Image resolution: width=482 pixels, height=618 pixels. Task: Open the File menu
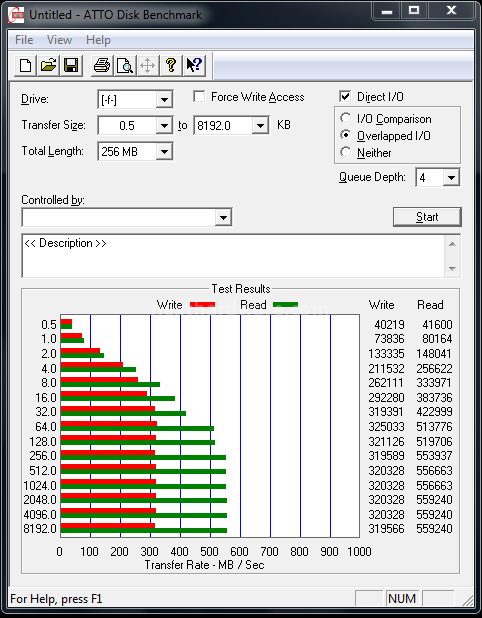(24, 40)
